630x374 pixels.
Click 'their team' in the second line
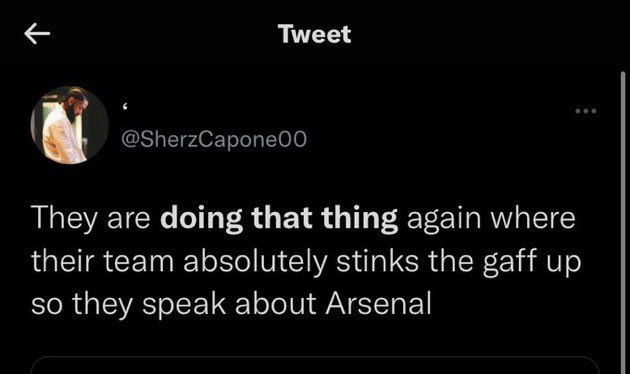click(x=102, y=261)
